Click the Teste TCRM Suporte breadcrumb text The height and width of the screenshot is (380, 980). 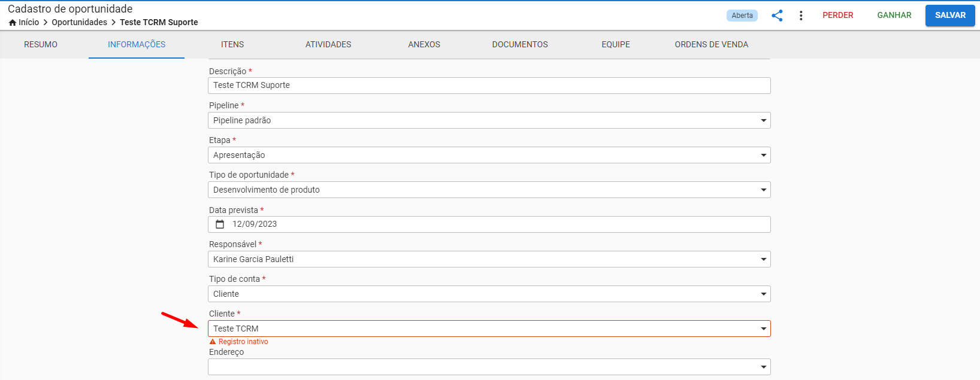pyautogui.click(x=159, y=22)
